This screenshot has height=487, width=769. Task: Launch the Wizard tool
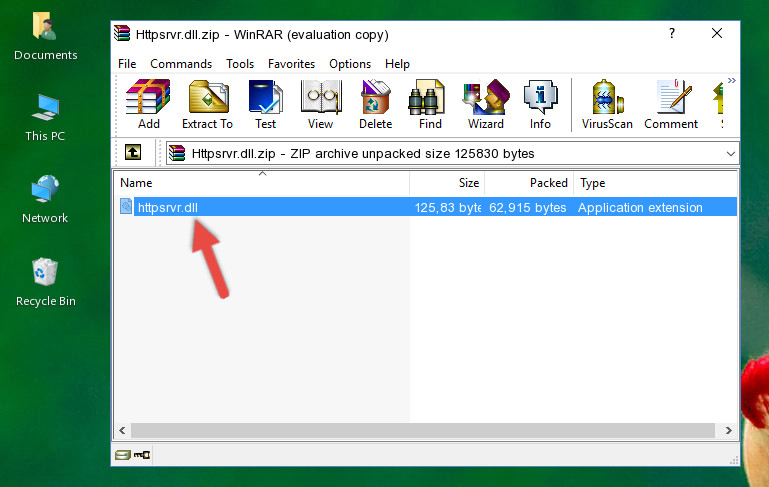point(486,104)
